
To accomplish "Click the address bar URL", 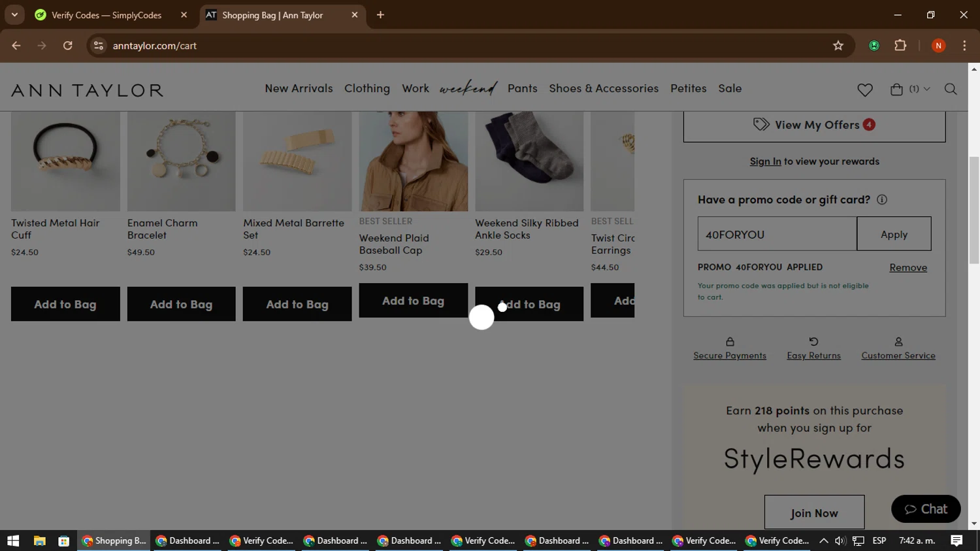I will [x=154, y=46].
